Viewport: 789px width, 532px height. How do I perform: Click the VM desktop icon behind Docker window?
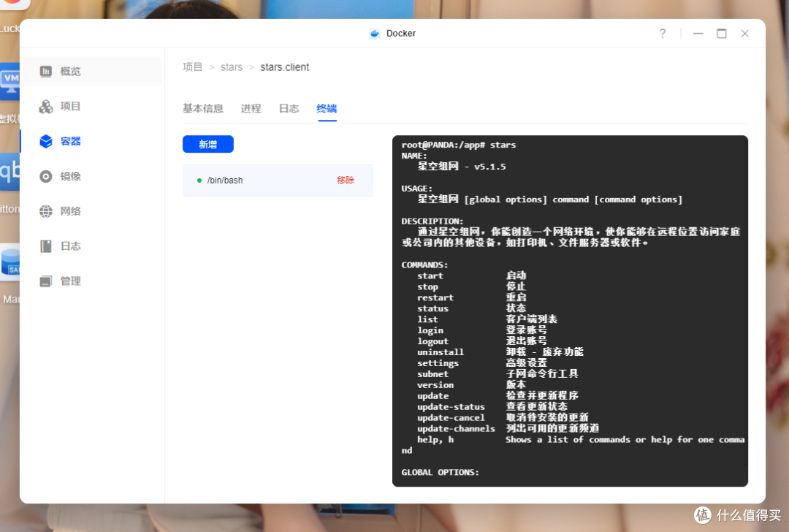10,80
